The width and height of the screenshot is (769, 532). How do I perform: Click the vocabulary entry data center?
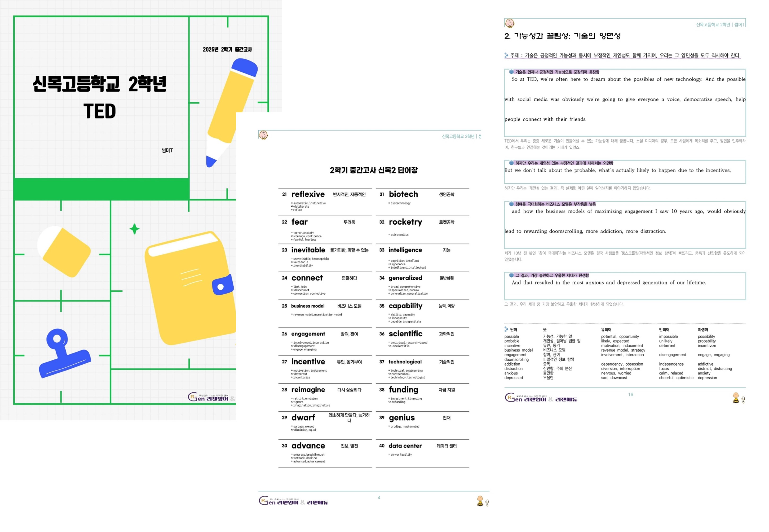[405, 446]
